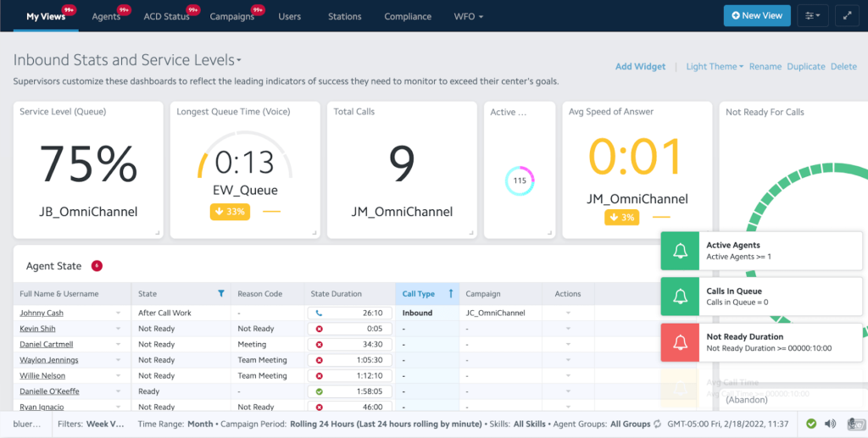Open the Not Ready Duration alert notification
Screen dimensions: 868x438
coord(762,342)
